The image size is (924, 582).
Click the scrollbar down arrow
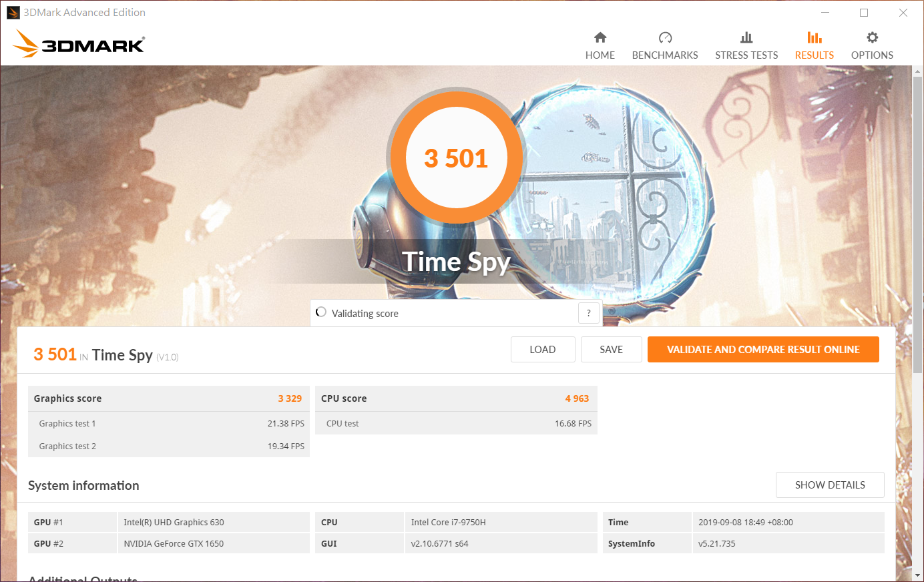[x=917, y=575]
